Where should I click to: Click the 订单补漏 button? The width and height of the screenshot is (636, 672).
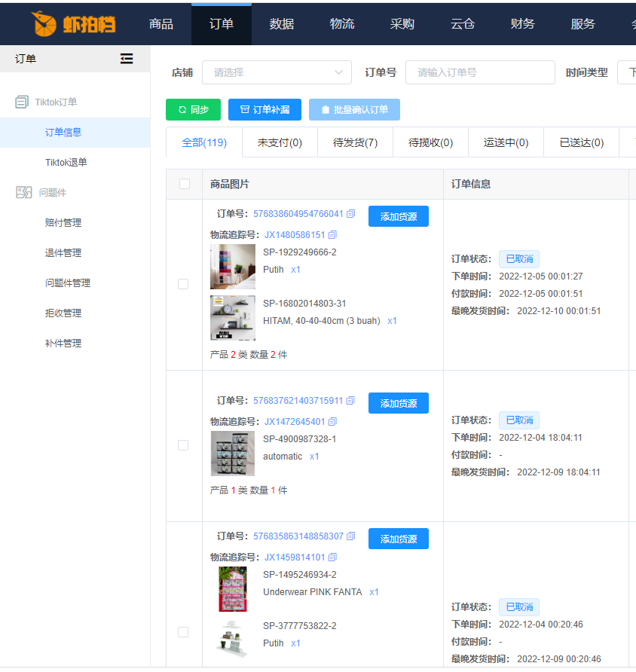tap(264, 110)
